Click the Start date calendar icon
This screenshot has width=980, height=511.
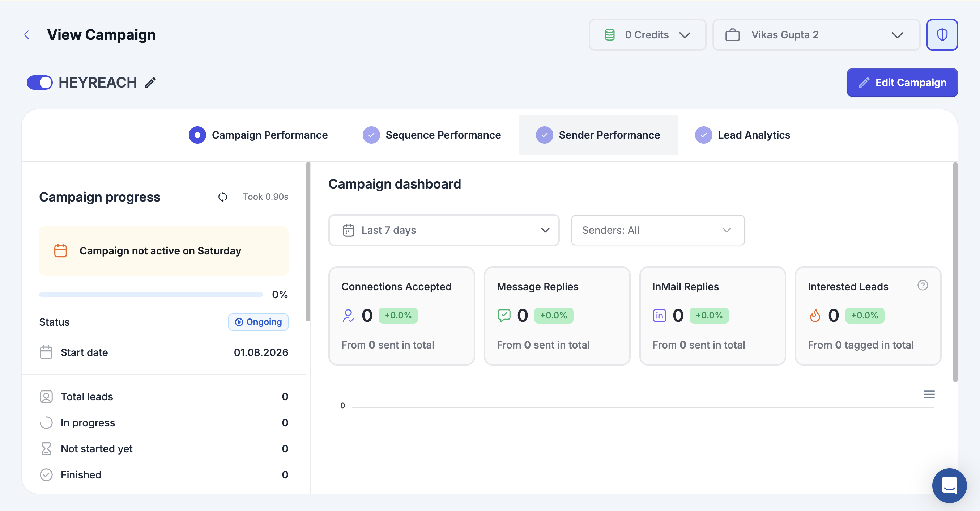point(46,352)
